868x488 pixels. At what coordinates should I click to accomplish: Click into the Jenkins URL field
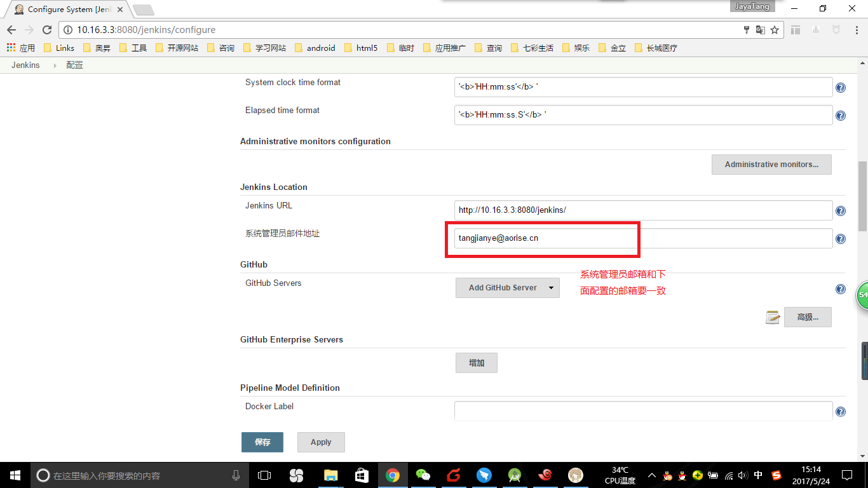[x=643, y=210]
